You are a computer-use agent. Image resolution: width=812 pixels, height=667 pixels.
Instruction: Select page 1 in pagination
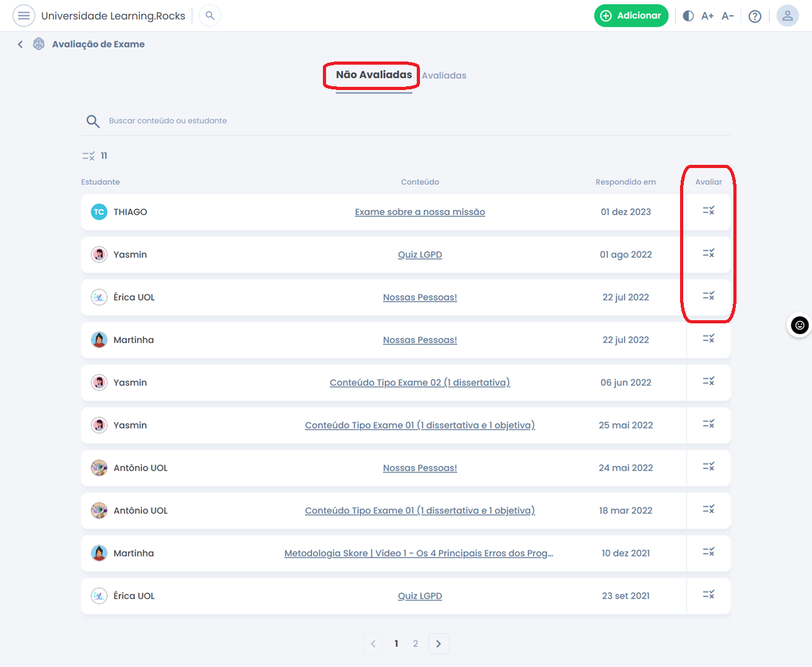[396, 644]
